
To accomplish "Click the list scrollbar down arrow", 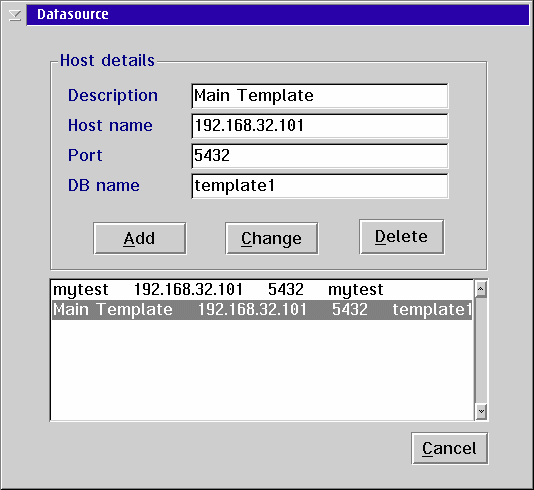I will [481, 411].
